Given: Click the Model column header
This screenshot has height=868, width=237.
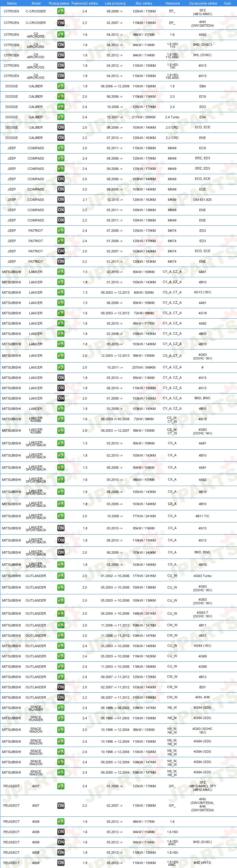Looking at the screenshot, I should tap(36, 3).
